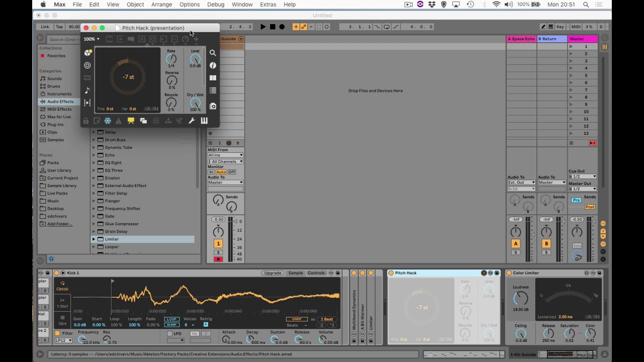Viewport: 644px width, 362px height.
Task: Open the Max audio note icon
Action: (x=88, y=90)
